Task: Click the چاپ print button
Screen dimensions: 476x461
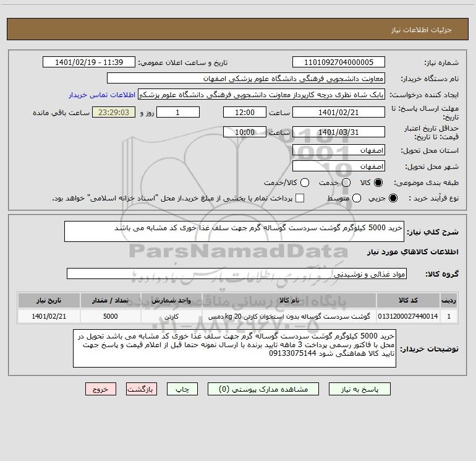Action: tap(182, 389)
